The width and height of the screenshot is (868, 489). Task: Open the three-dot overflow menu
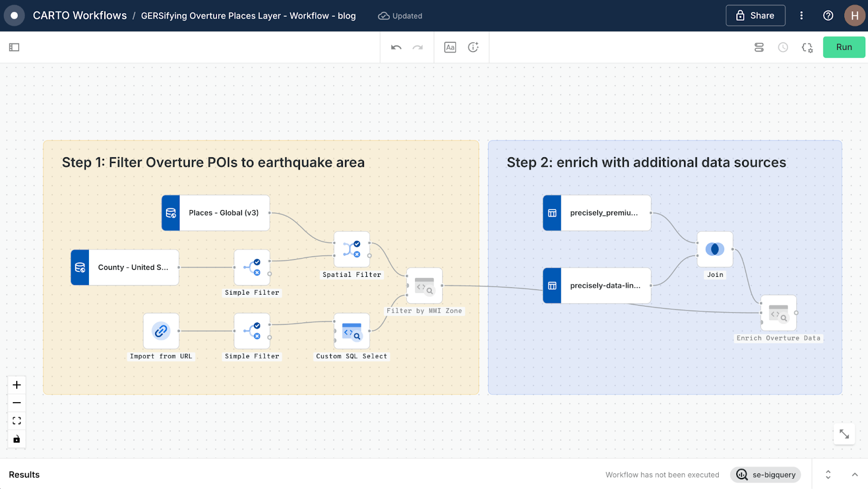pyautogui.click(x=802, y=16)
